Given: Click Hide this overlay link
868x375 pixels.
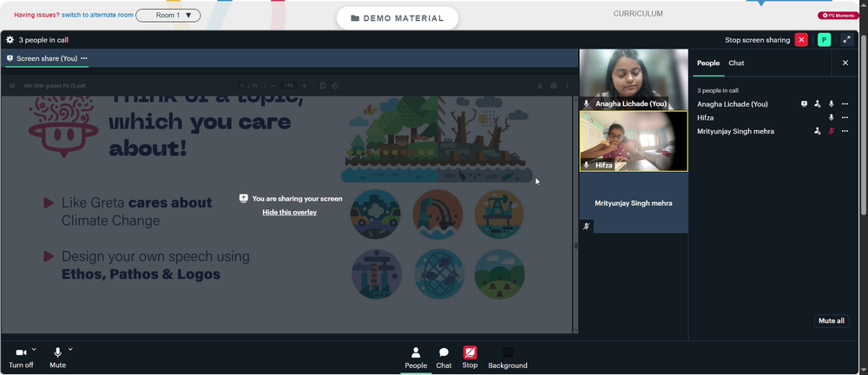Looking at the screenshot, I should 290,212.
